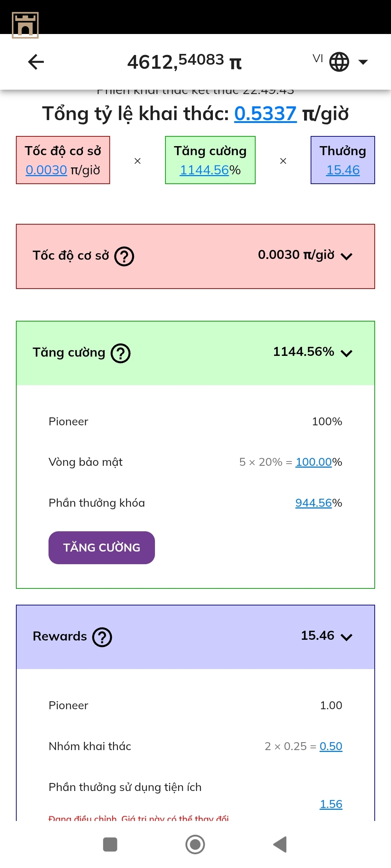Open language selection via globe icon
The height and width of the screenshot is (868, 391).
click(339, 62)
